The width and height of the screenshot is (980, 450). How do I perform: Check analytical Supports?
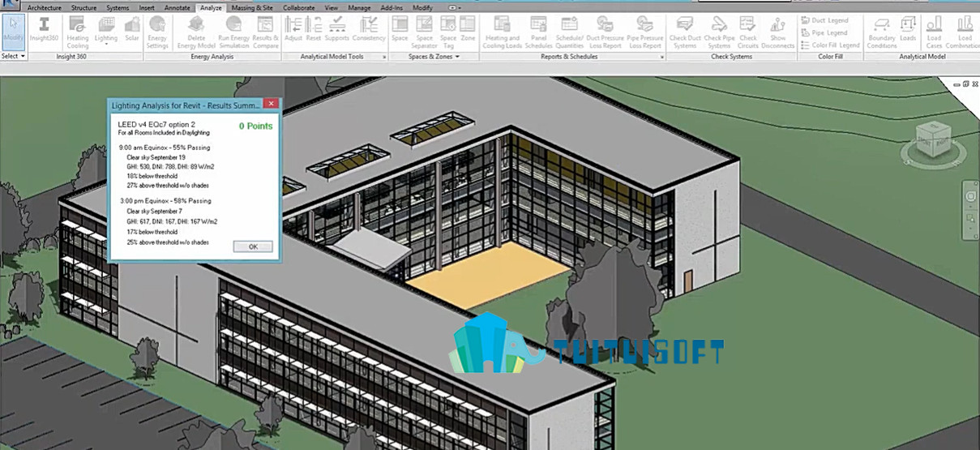337,30
